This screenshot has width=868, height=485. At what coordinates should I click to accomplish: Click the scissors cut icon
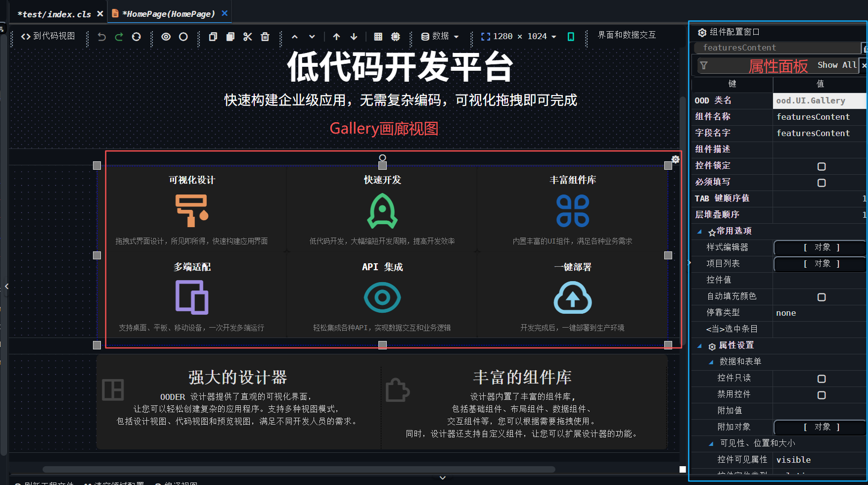[x=248, y=37]
